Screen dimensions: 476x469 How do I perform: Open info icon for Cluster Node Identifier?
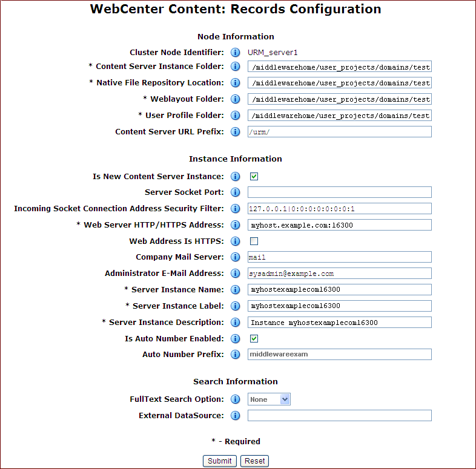point(235,53)
